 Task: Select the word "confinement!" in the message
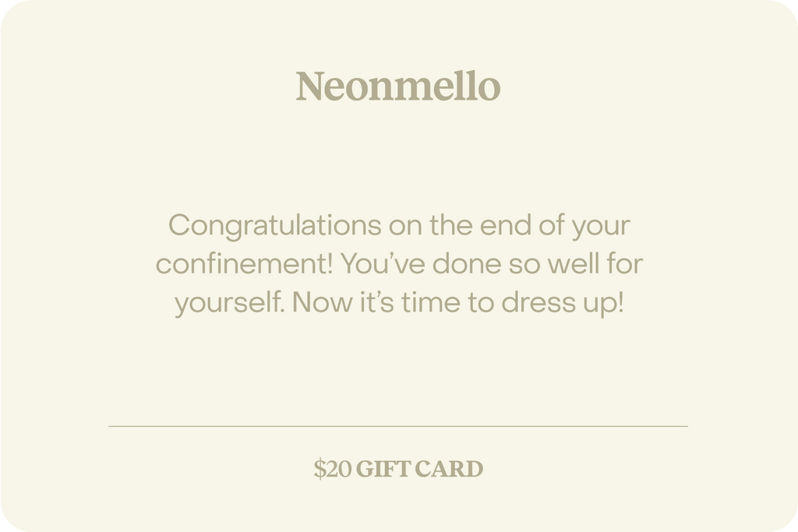(245, 264)
